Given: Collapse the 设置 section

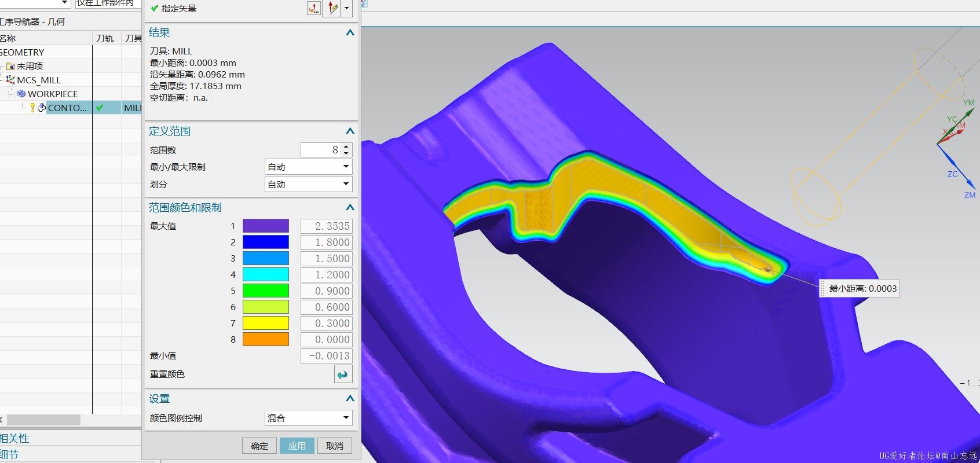Looking at the screenshot, I should (x=350, y=399).
